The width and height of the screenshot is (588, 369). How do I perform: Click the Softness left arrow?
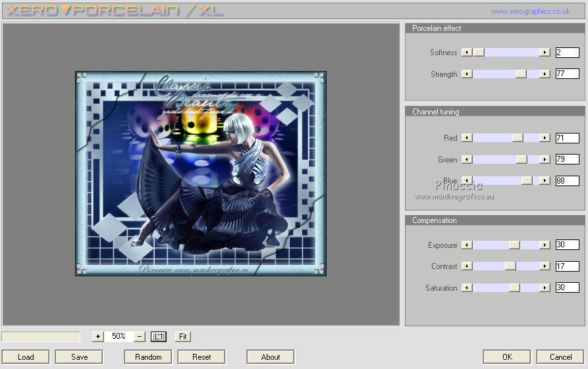[467, 53]
